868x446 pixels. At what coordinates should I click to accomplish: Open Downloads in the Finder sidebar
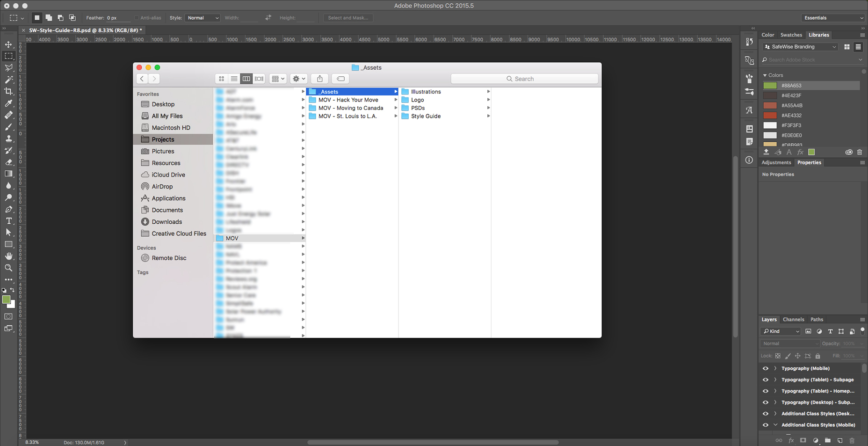coord(166,222)
